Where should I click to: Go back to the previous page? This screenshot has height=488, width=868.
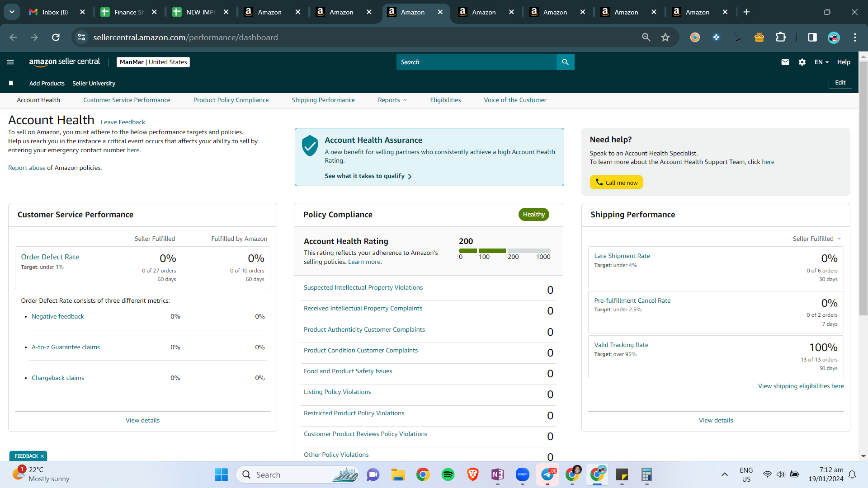pos(13,38)
